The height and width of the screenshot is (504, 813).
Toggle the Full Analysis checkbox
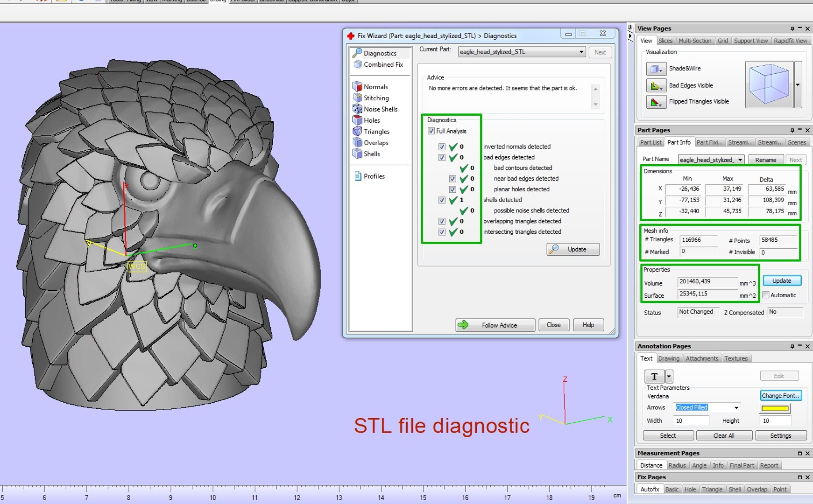(x=431, y=131)
